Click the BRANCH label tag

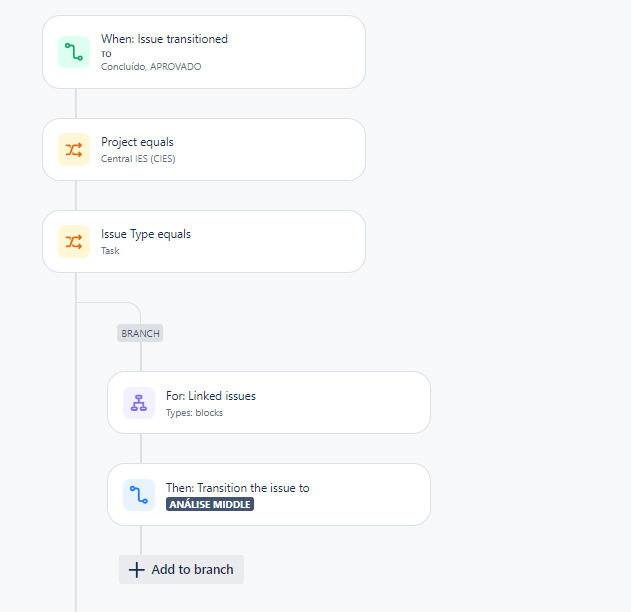tap(140, 333)
